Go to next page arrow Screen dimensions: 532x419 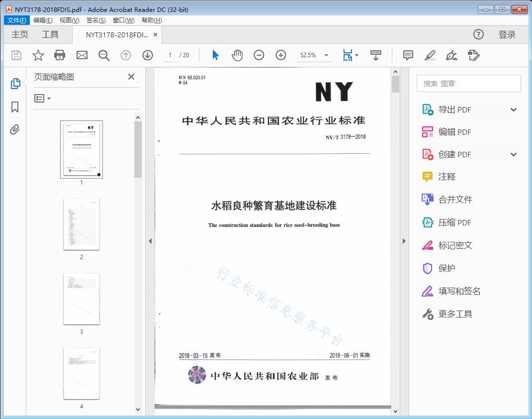(x=148, y=55)
